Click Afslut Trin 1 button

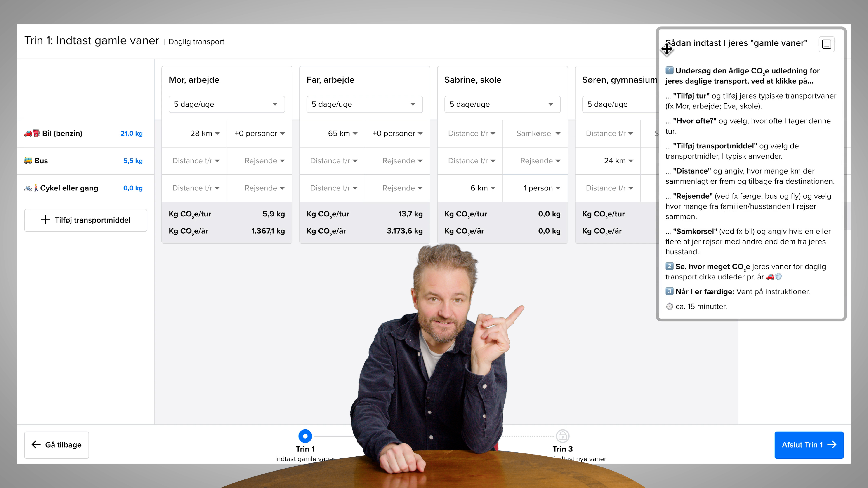809,445
